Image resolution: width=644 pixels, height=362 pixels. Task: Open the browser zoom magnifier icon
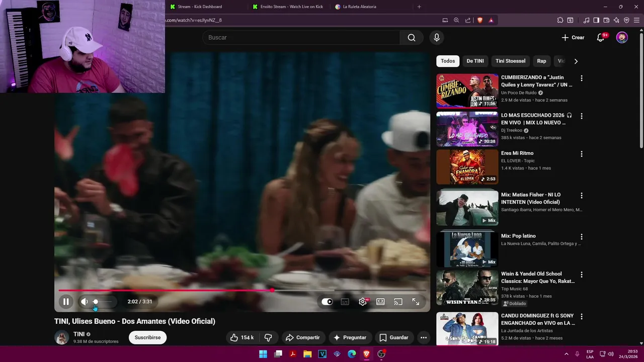pos(456,20)
